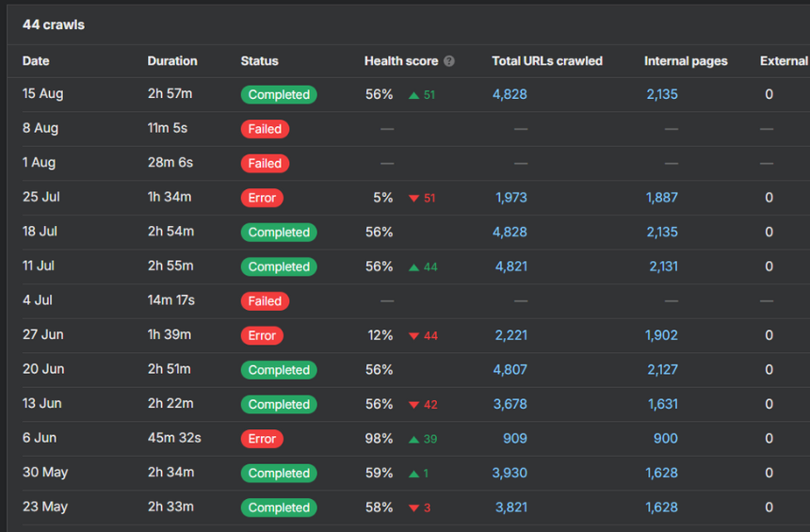The height and width of the screenshot is (532, 810).
Task: Open internal pages 1,631 for 13 Jun
Action: pyautogui.click(x=663, y=404)
